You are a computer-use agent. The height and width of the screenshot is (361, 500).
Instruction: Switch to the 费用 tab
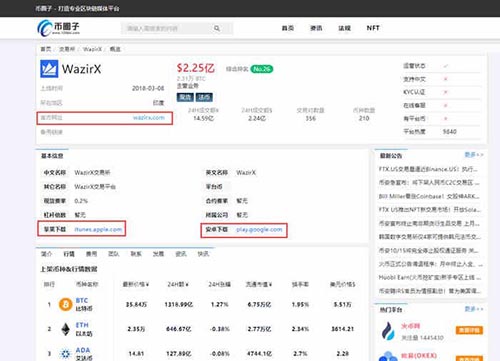(x=91, y=254)
